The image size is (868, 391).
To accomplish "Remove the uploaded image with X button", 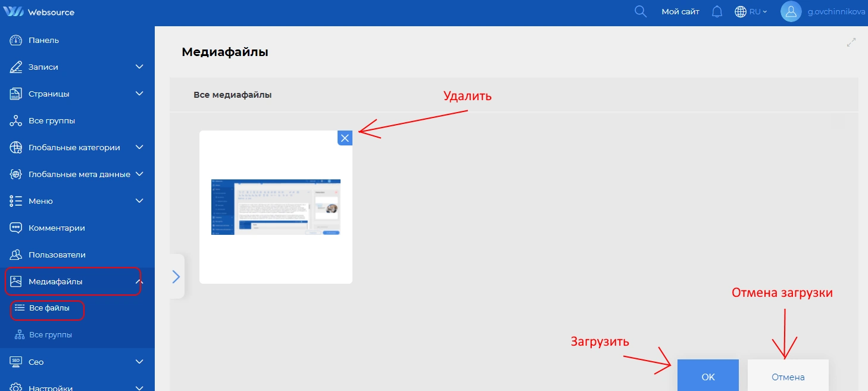I will coord(345,138).
